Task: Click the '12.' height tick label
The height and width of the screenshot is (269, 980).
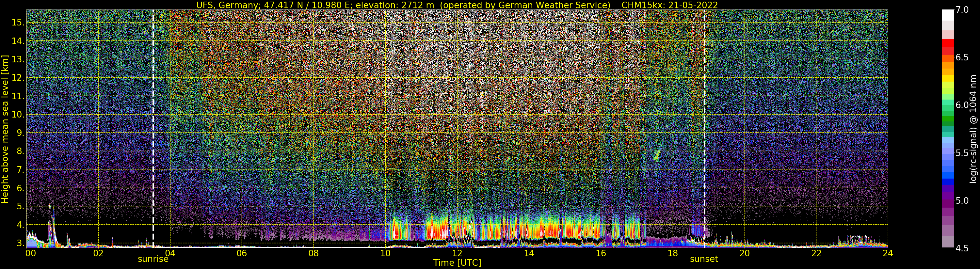Action: 18,78
